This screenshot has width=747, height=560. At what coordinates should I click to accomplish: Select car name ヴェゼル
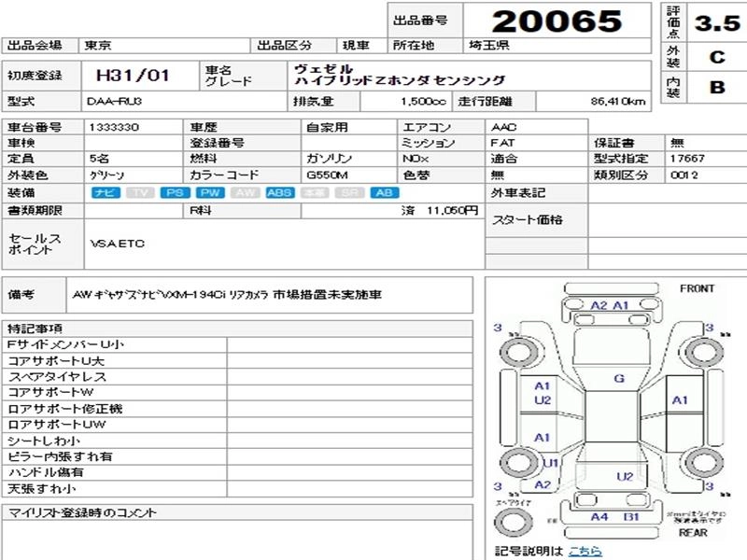coord(323,69)
